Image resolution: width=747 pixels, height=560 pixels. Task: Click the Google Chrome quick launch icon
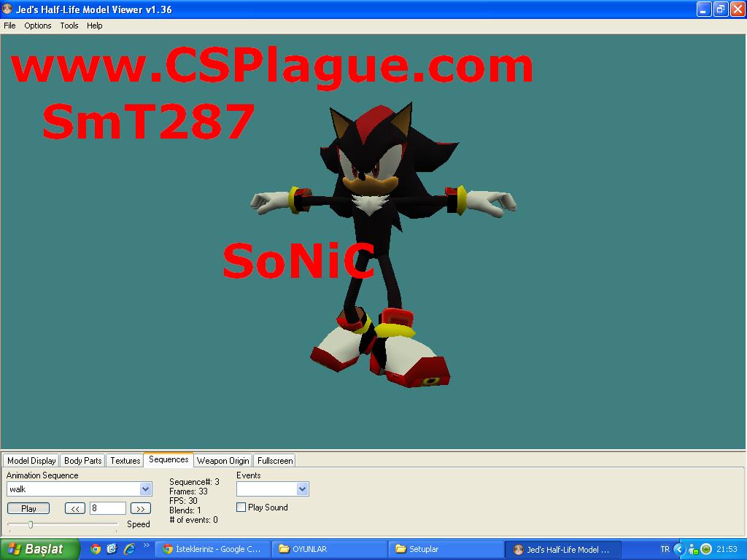pos(95,549)
